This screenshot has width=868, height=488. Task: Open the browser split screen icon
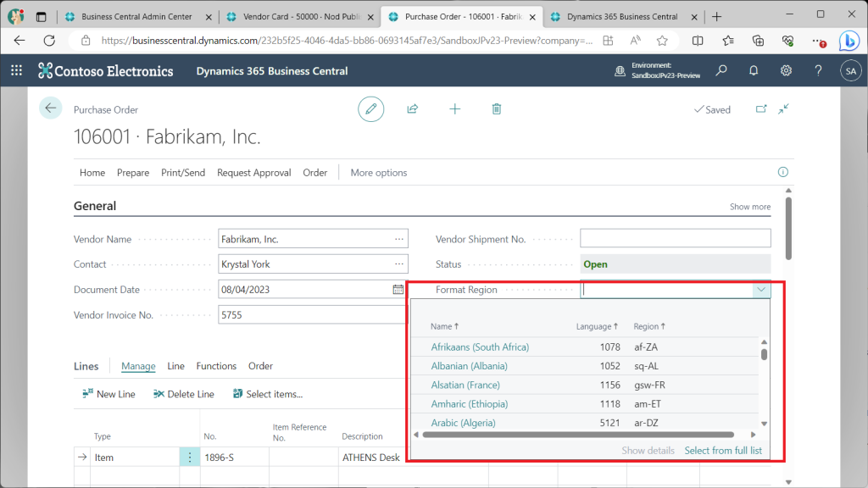698,41
